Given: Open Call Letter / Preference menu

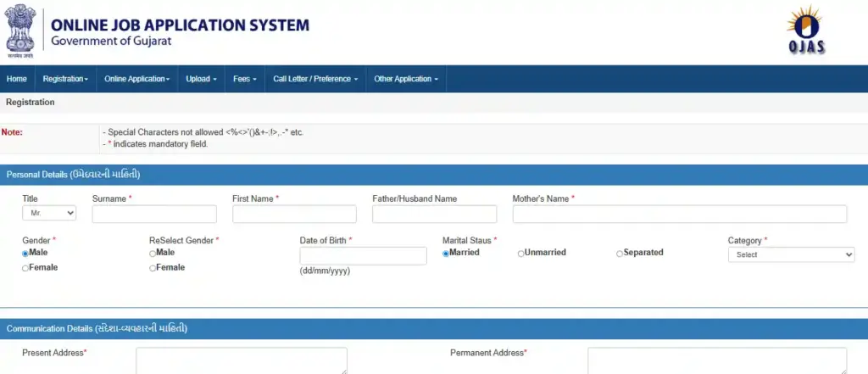Looking at the screenshot, I should [x=314, y=79].
